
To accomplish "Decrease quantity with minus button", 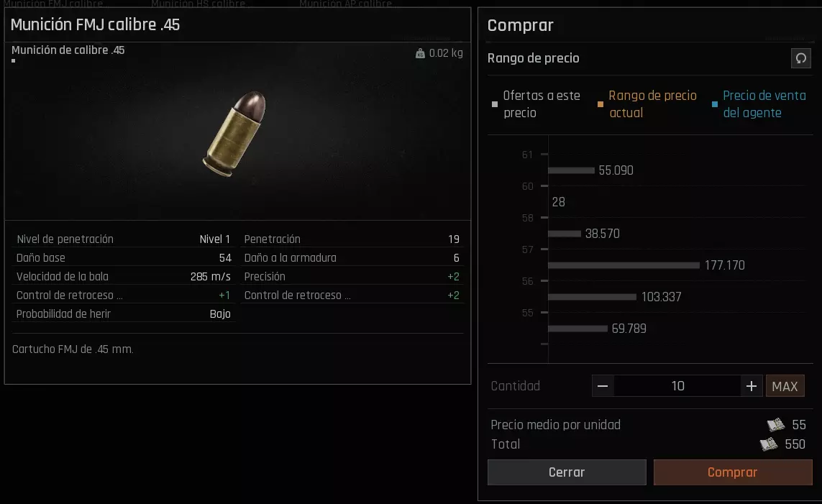I will click(x=603, y=386).
